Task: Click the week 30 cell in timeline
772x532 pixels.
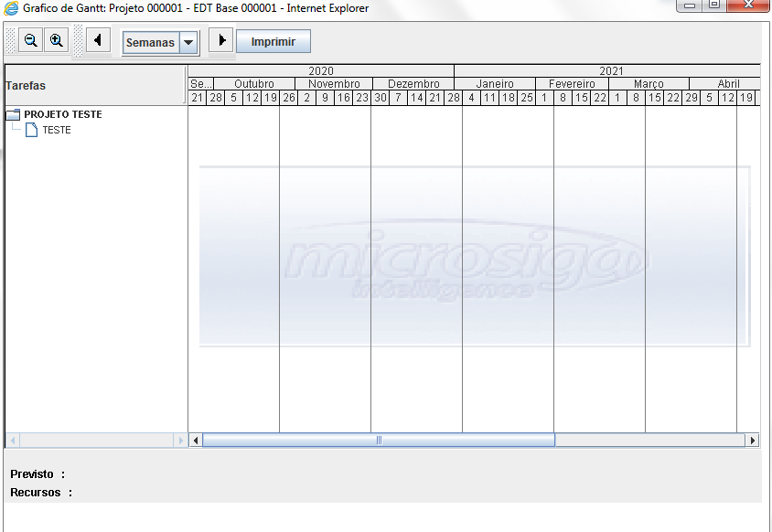Action: pyautogui.click(x=381, y=98)
